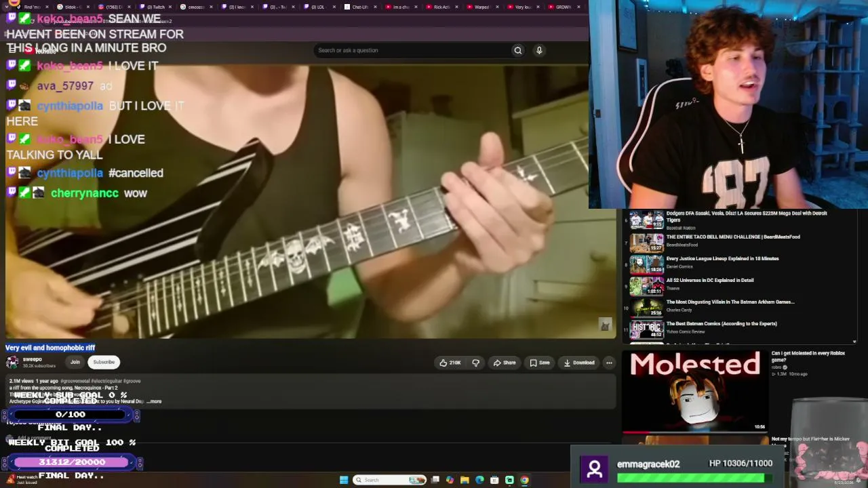868x488 pixels.
Task: Launch Copilot from the taskbar
Action: [450, 480]
